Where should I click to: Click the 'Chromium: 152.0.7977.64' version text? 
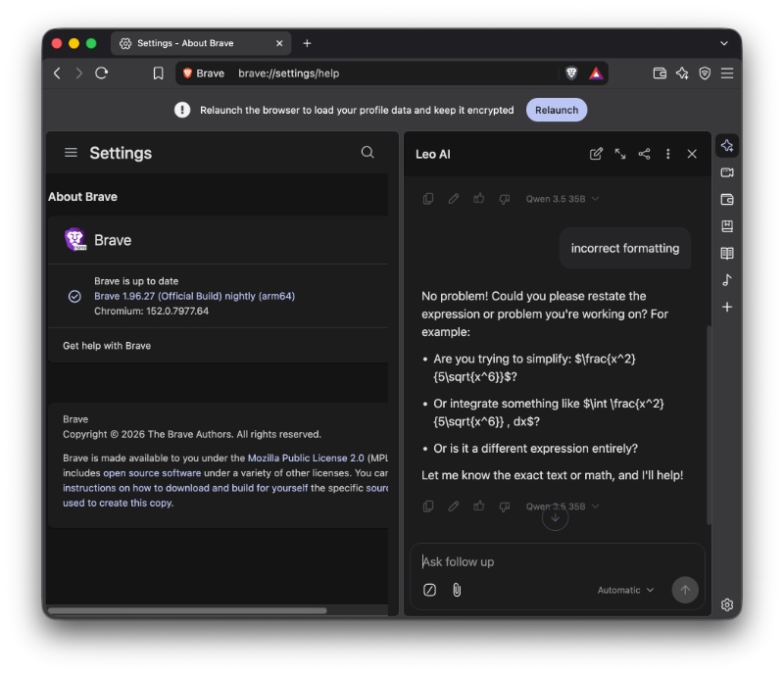tap(152, 311)
